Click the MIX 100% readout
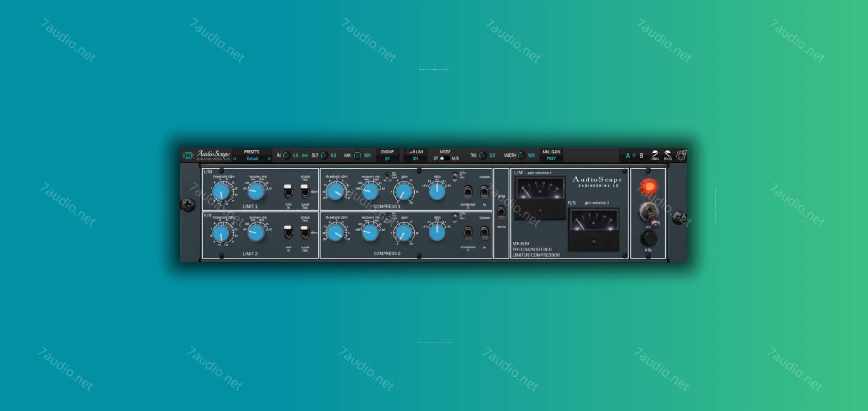868x411 pixels. tap(367, 156)
